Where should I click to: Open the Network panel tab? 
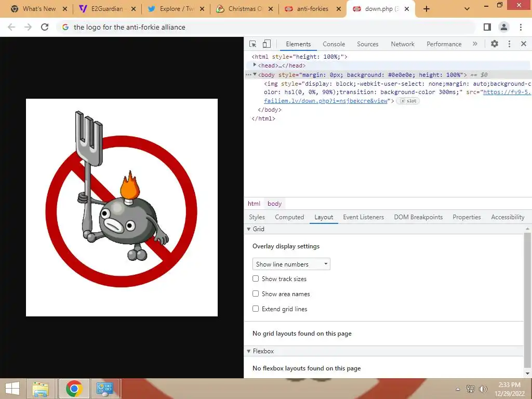point(403,44)
